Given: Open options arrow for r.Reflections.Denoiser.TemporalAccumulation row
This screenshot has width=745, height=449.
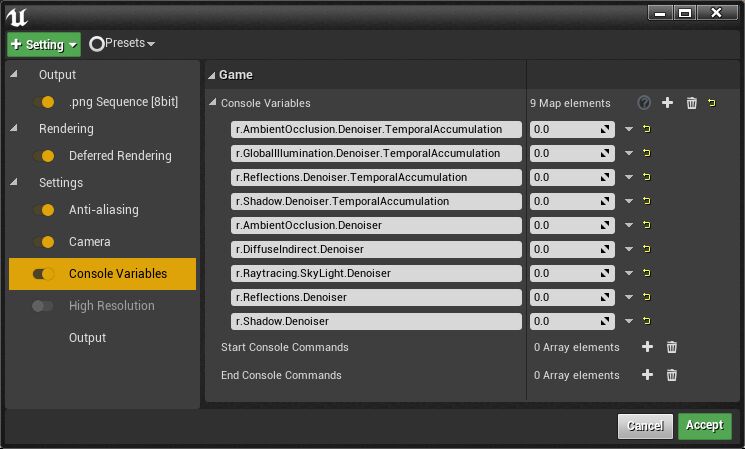Looking at the screenshot, I should [x=629, y=177].
